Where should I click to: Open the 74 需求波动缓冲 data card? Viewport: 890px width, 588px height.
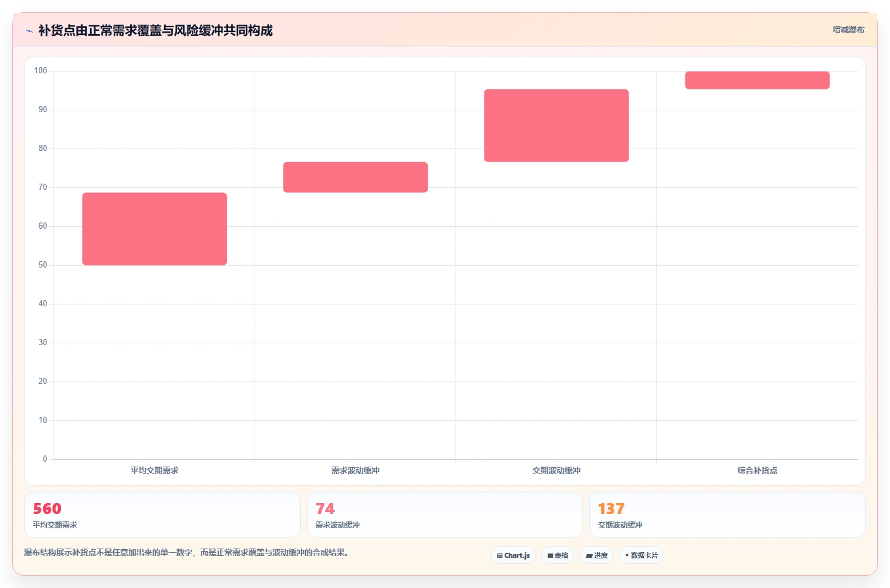point(445,515)
